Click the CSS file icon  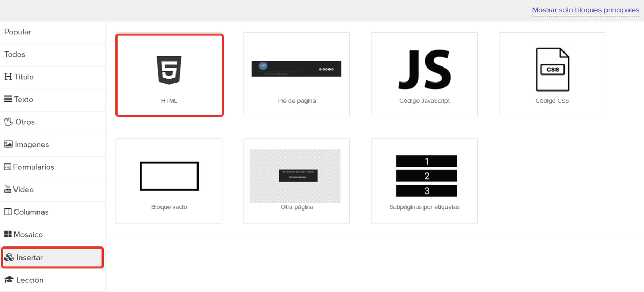coord(552,69)
